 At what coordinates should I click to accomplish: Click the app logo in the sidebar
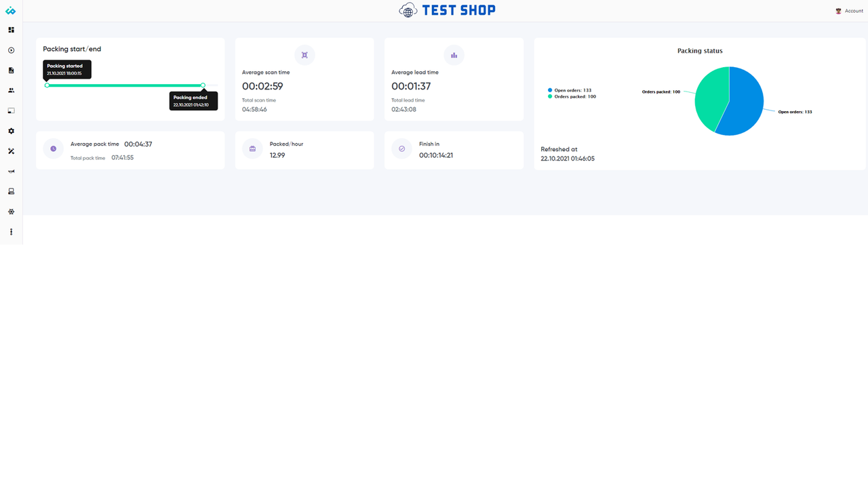point(11,11)
